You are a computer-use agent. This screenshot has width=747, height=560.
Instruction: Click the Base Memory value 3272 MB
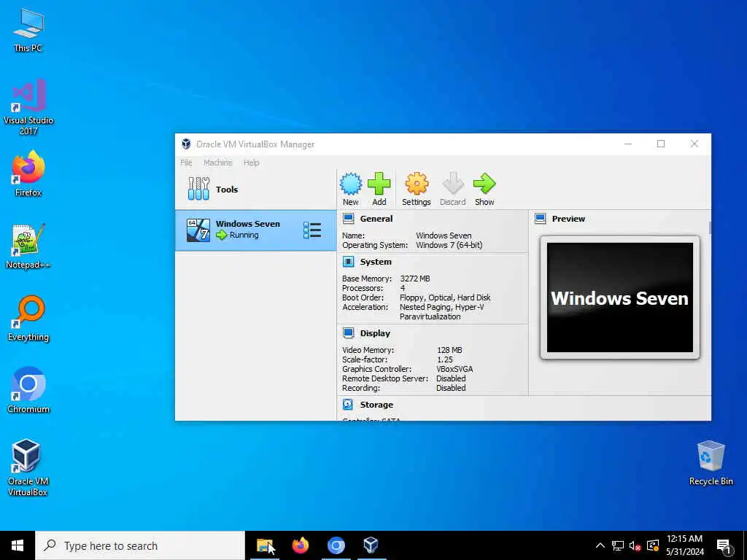[x=415, y=279]
